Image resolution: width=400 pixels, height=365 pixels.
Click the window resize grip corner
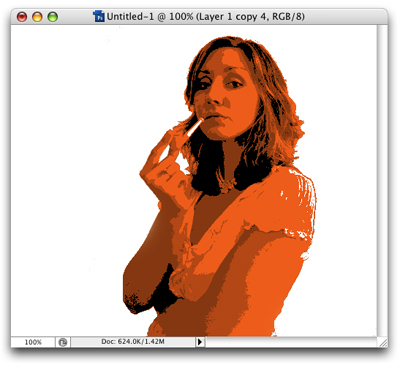click(x=382, y=342)
